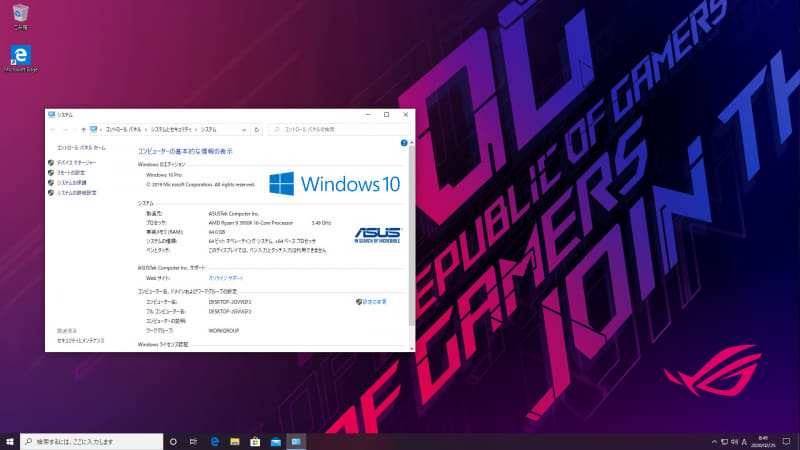Open デバイス マネージャー link
800x450 pixels.
pyautogui.click(x=76, y=163)
